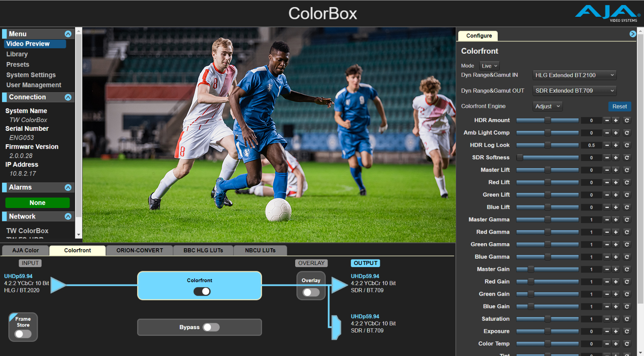Switch to the BBC HLG LUTs tab
Viewport: 644px width, 356px height.
pos(203,250)
